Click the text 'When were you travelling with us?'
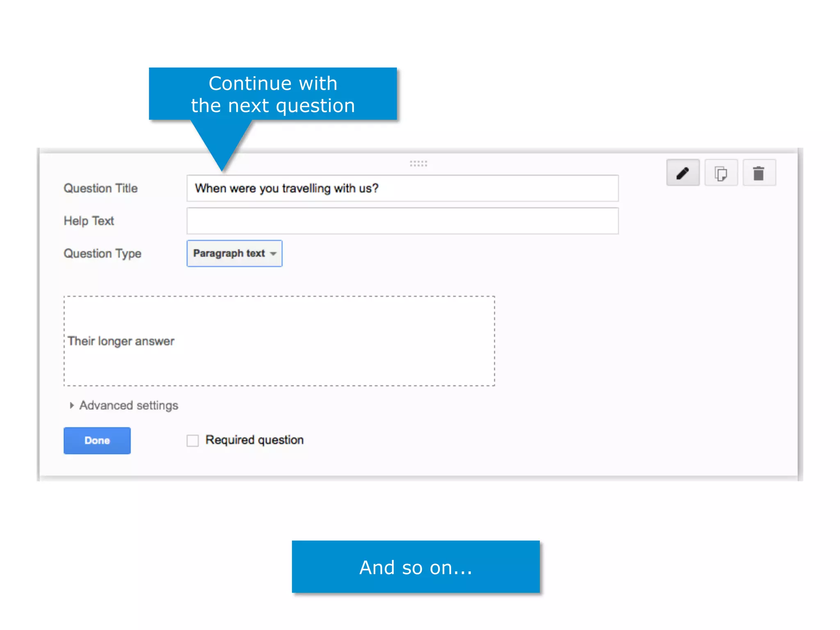 click(x=286, y=188)
